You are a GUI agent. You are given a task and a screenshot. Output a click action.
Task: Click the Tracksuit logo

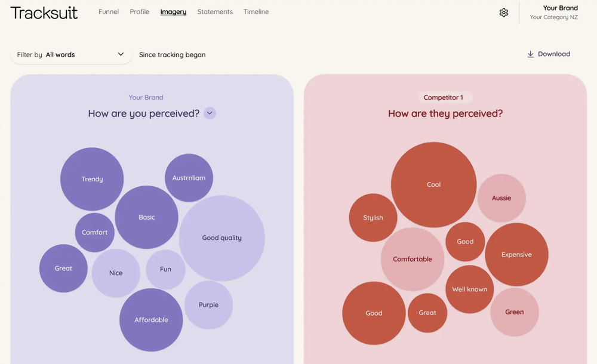(x=44, y=13)
